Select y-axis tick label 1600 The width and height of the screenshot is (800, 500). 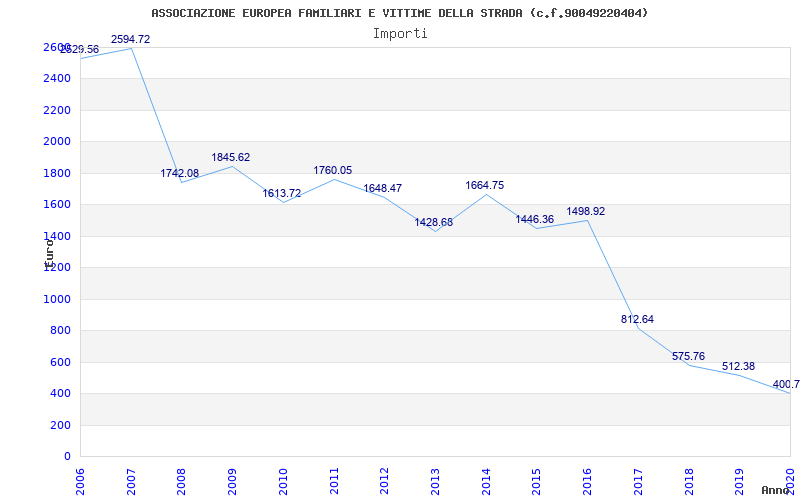point(57,205)
